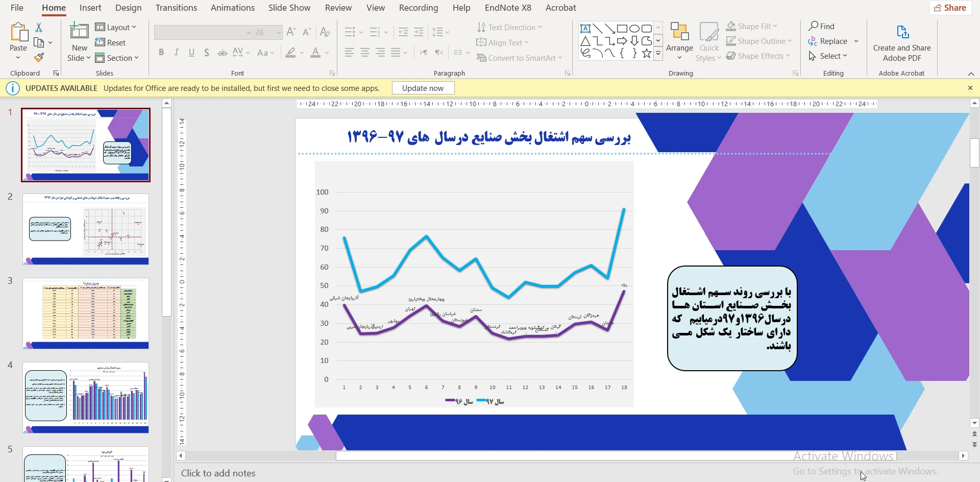Switch to the Insert tab
980x482 pixels.
[x=90, y=8]
